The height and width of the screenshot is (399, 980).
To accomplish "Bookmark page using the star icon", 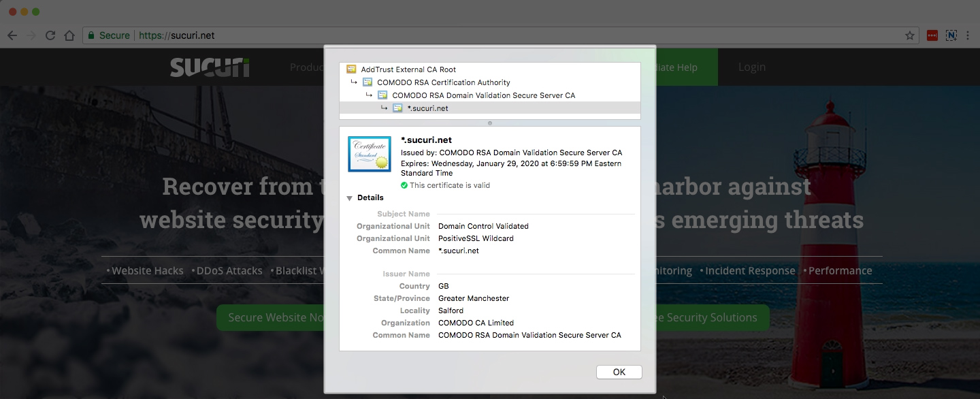I will click(910, 35).
